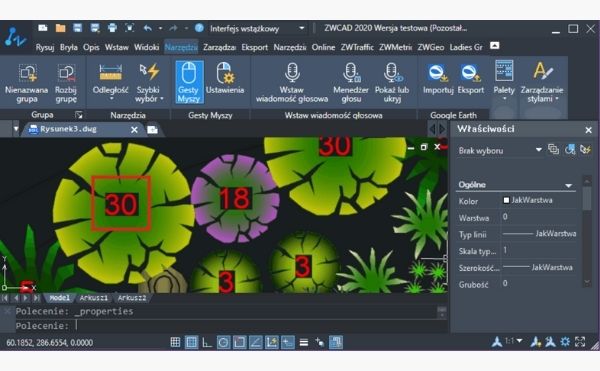Open the Rysuj ribbon tab
600x371 pixels.
pos(45,47)
